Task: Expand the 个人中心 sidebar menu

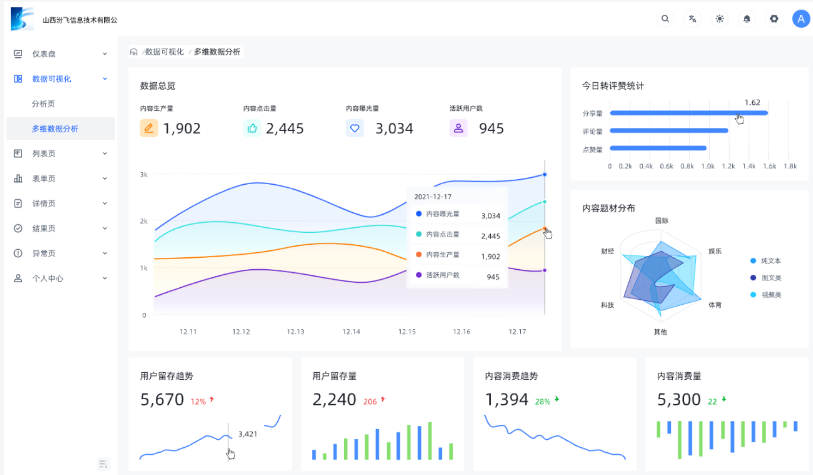Action: pyautogui.click(x=60, y=279)
